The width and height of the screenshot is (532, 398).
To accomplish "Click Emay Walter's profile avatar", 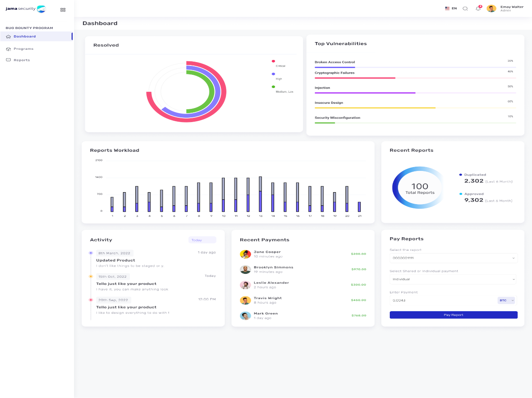I will point(492,9).
